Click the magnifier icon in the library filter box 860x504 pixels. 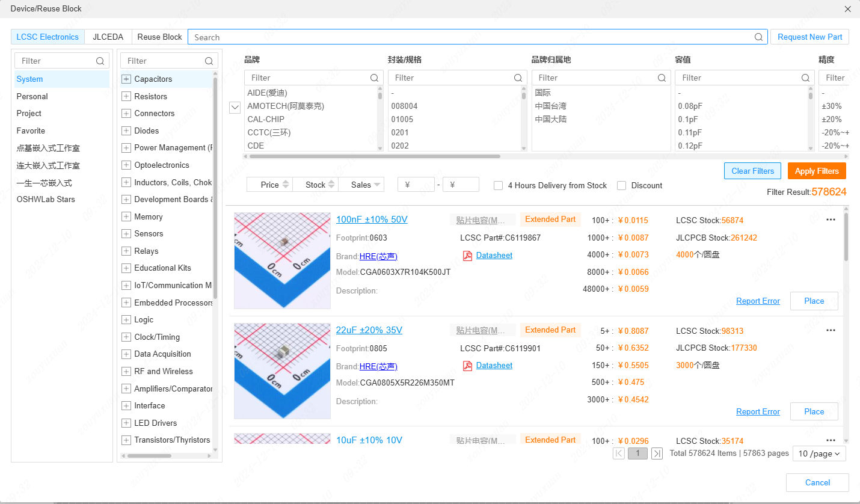[100, 61]
